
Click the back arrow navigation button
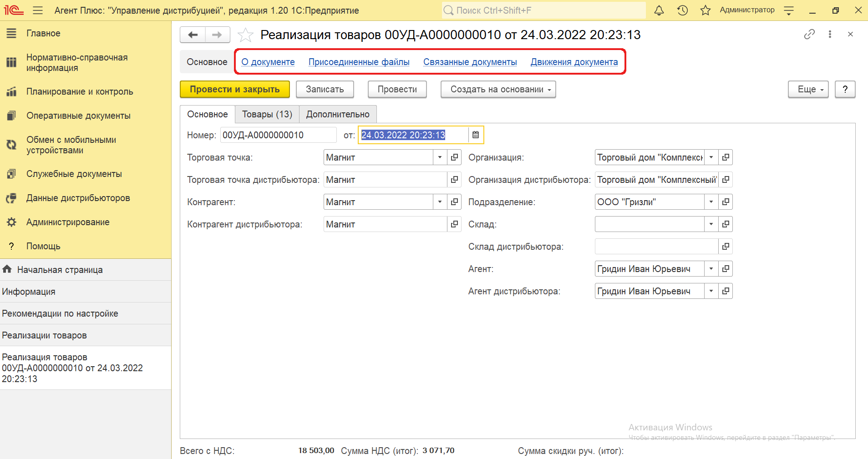coord(193,35)
